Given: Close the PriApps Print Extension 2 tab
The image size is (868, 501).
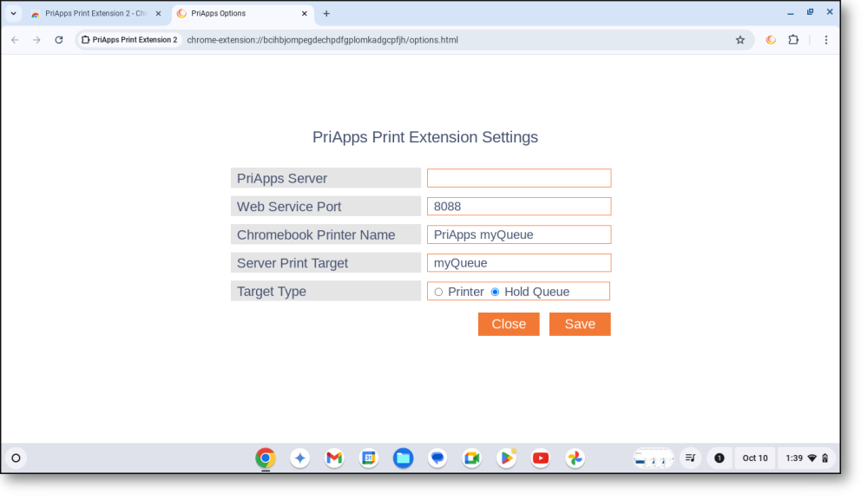Looking at the screenshot, I should coord(158,14).
